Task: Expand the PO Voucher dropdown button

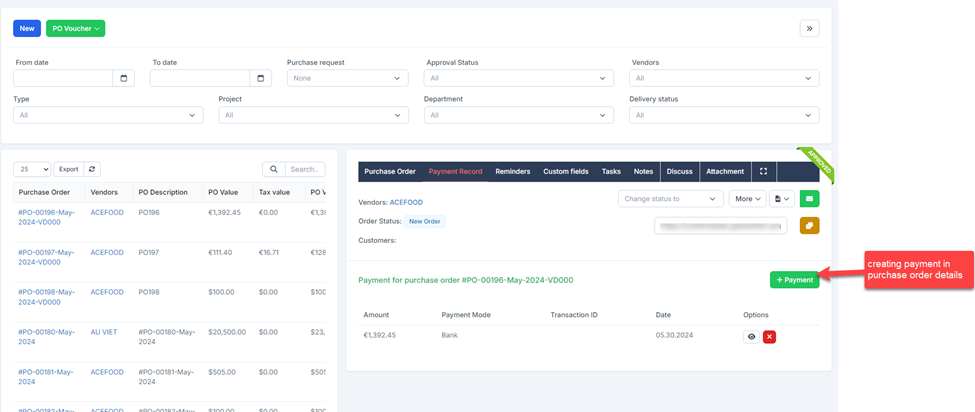Action: pyautogui.click(x=75, y=28)
